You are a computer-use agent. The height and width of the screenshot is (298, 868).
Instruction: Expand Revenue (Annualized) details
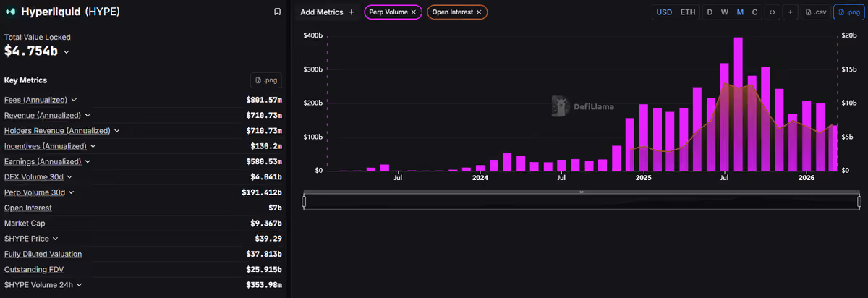88,115
